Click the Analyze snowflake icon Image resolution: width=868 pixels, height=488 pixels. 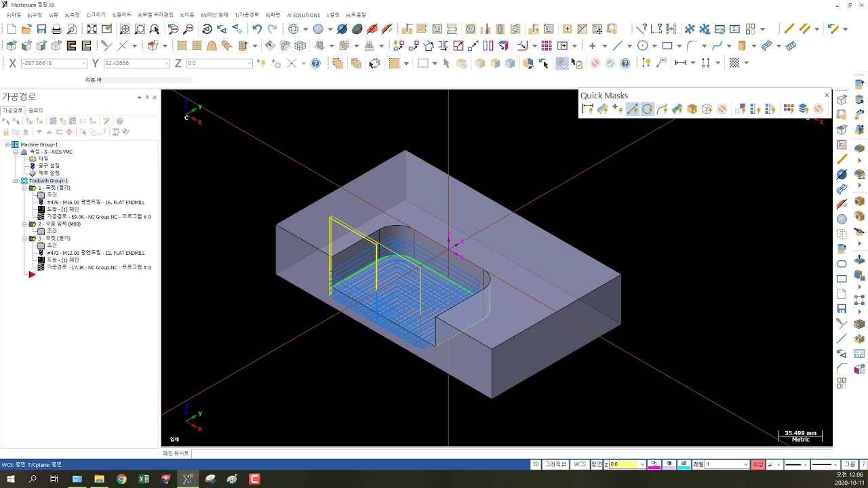[690, 29]
